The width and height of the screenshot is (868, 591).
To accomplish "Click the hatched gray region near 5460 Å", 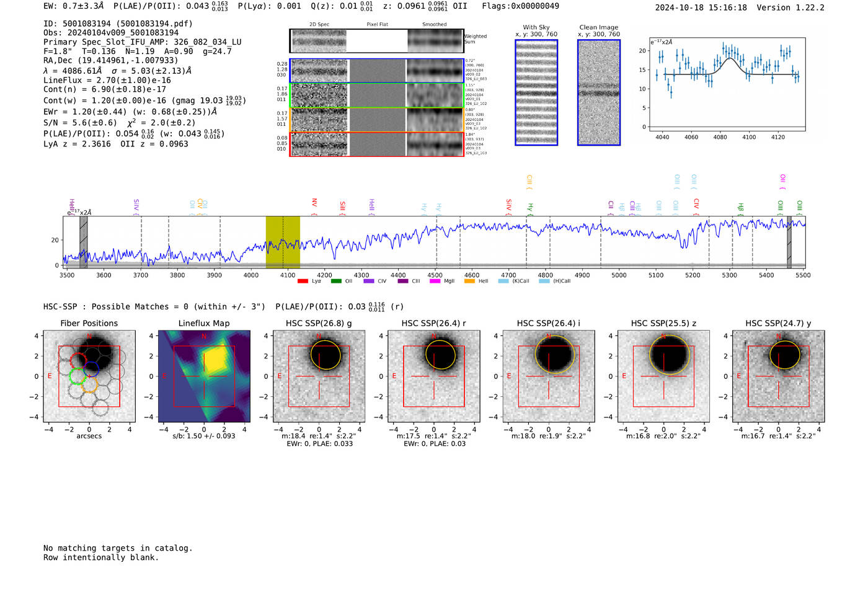I will pyautogui.click(x=789, y=242).
